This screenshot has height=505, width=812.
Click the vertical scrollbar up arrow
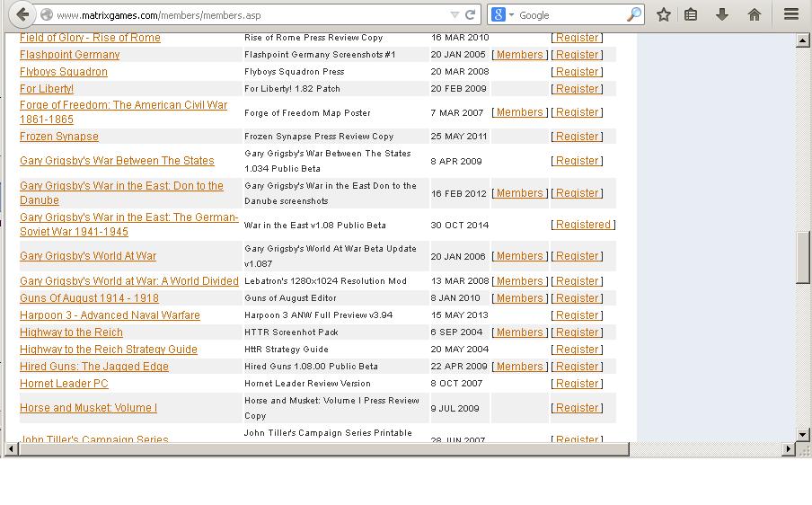pyautogui.click(x=803, y=40)
